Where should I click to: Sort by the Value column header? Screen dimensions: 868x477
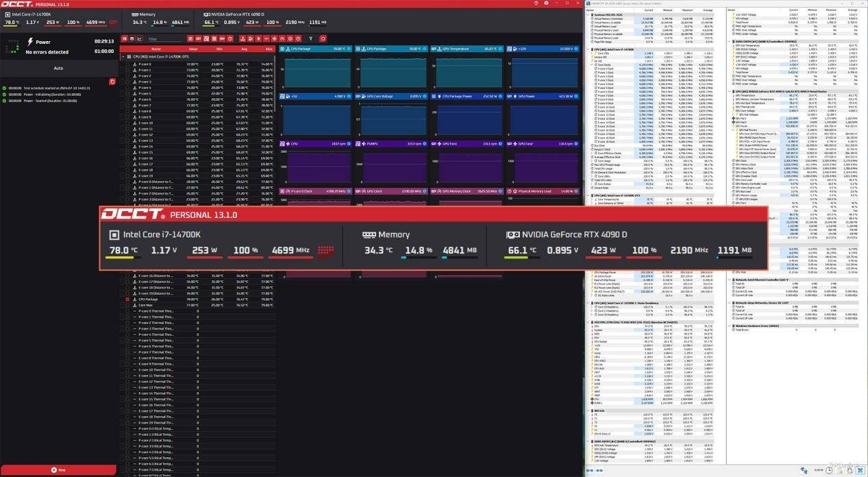(x=193, y=49)
